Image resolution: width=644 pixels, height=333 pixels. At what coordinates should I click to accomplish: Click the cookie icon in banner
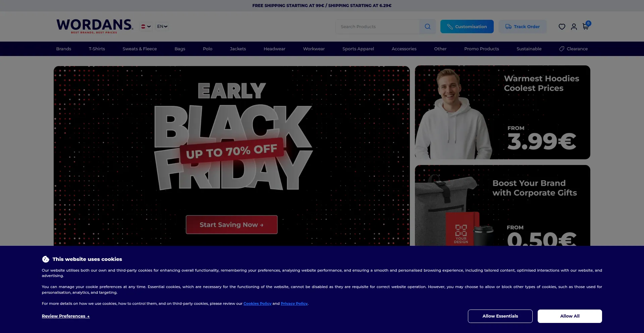point(46,259)
